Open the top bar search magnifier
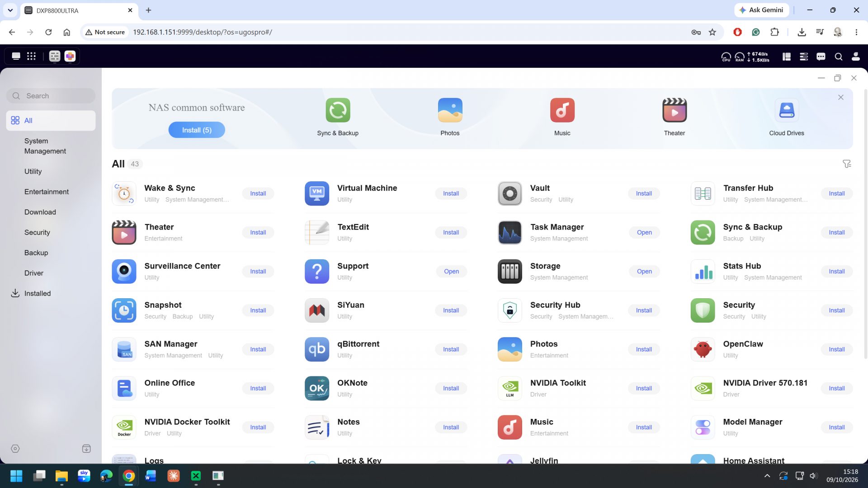This screenshot has height=488, width=868. [839, 56]
